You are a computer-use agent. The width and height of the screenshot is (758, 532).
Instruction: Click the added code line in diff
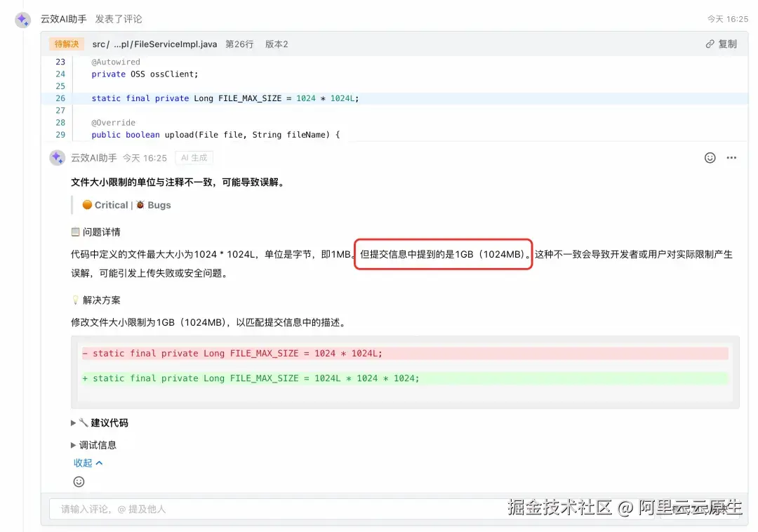point(405,378)
